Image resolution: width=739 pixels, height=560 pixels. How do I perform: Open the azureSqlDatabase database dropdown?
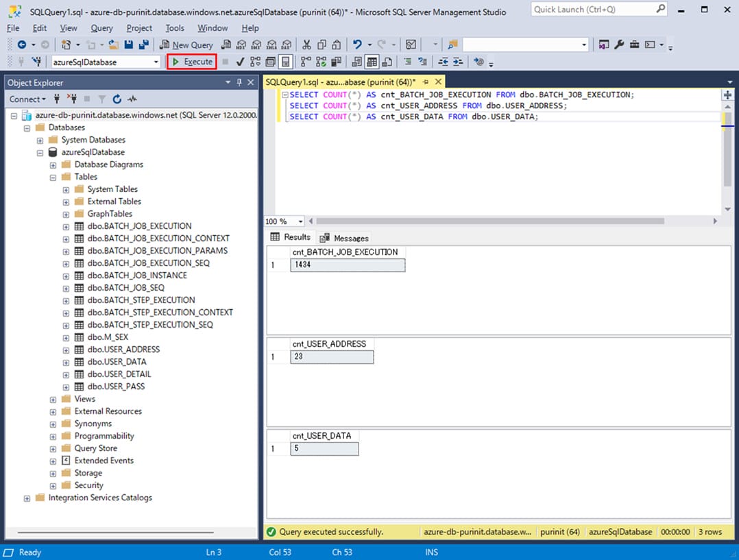coord(156,62)
